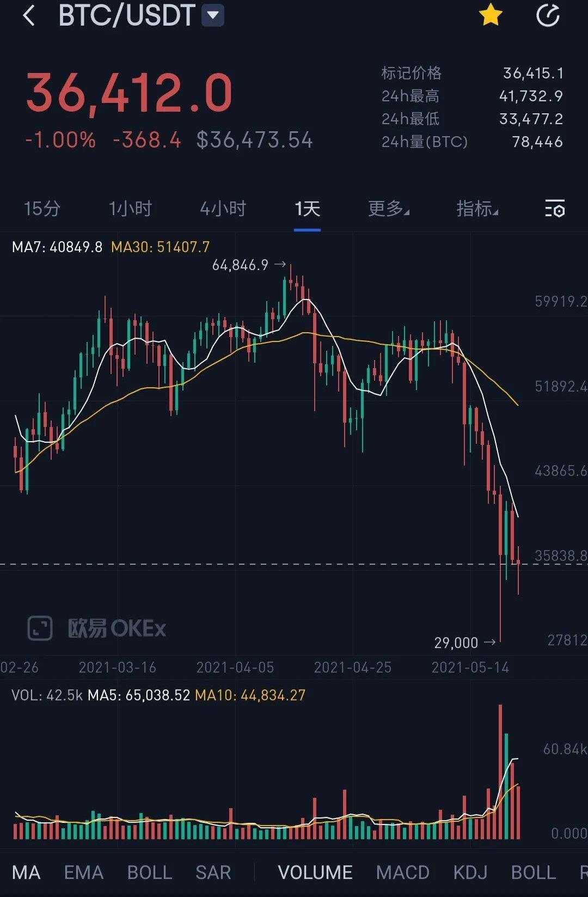The image size is (588, 897).
Task: Switch to the 1小时 timeframe tab
Action: click(x=130, y=209)
